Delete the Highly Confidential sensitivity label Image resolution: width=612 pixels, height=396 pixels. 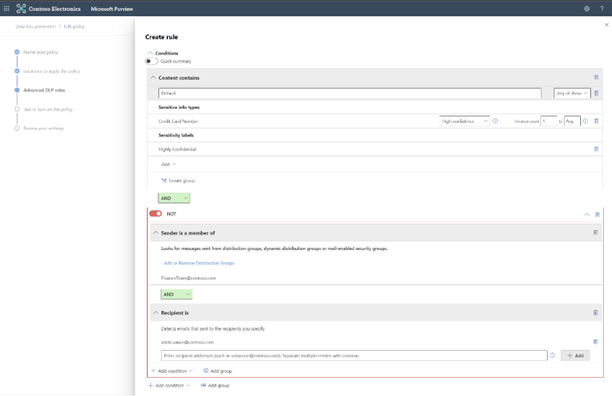596,149
